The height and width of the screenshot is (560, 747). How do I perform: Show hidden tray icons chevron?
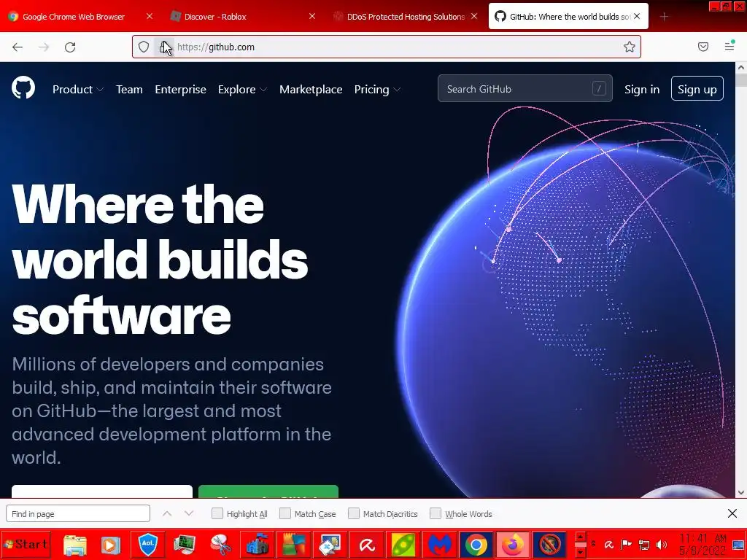point(593,543)
